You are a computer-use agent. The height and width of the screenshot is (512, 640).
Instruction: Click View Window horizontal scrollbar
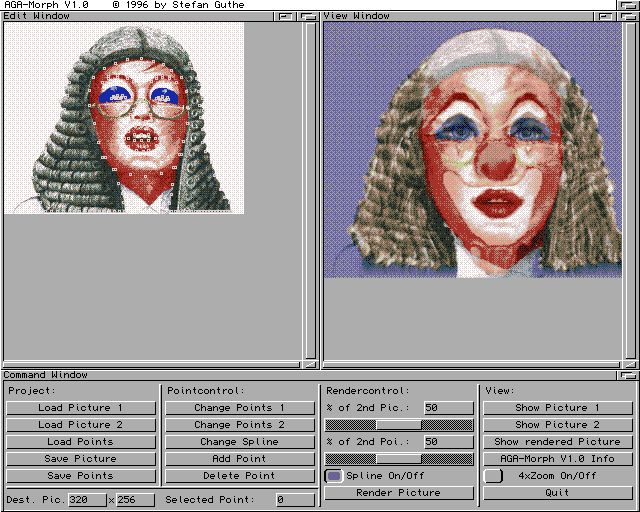coord(471,365)
